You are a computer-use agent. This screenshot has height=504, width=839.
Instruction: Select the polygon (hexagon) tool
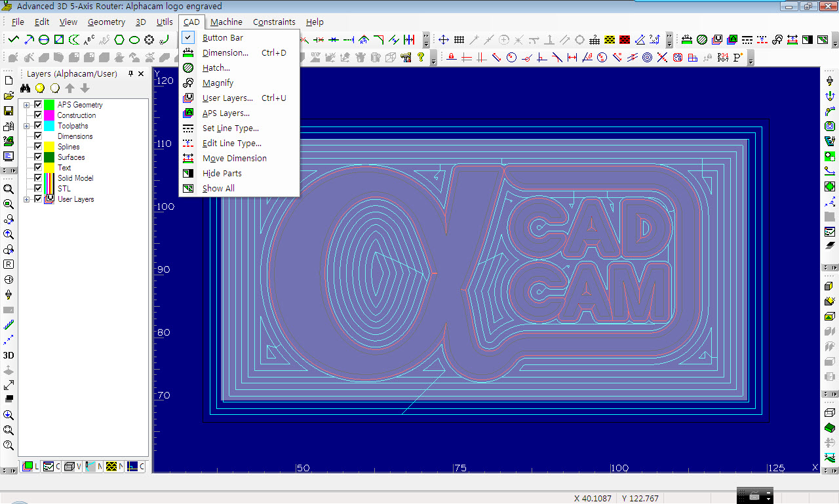(x=119, y=40)
